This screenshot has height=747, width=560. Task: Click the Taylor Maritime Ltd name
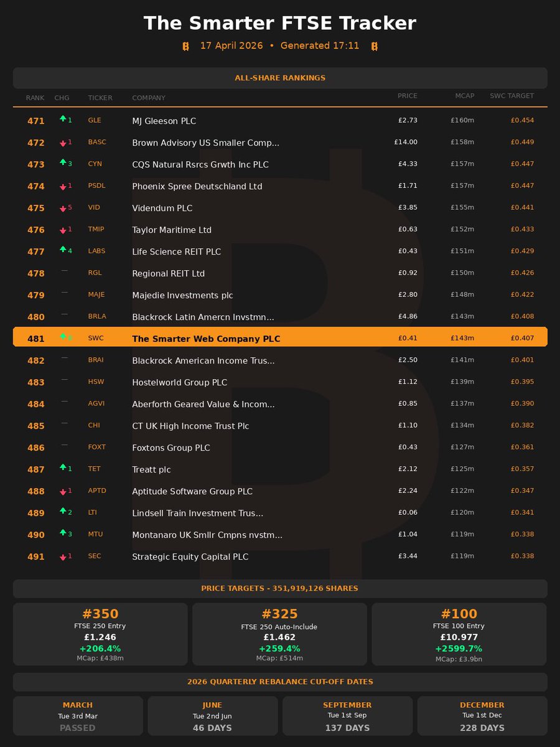[x=172, y=230]
